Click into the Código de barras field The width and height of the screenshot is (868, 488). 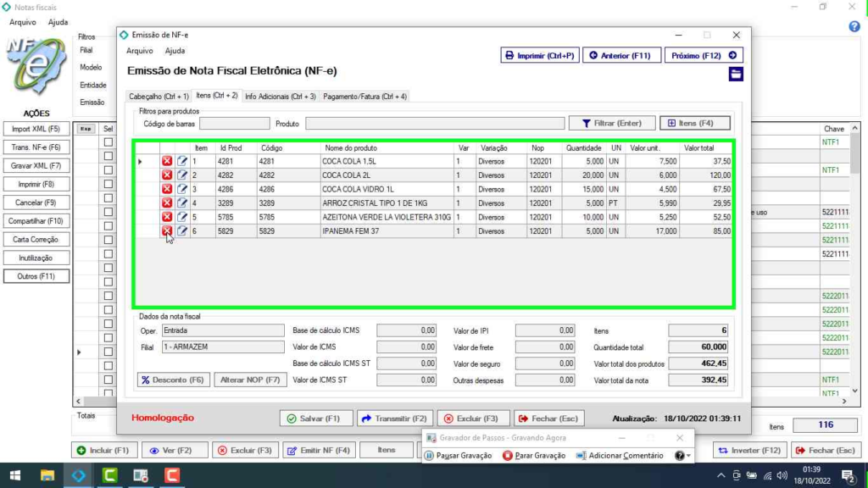point(234,124)
